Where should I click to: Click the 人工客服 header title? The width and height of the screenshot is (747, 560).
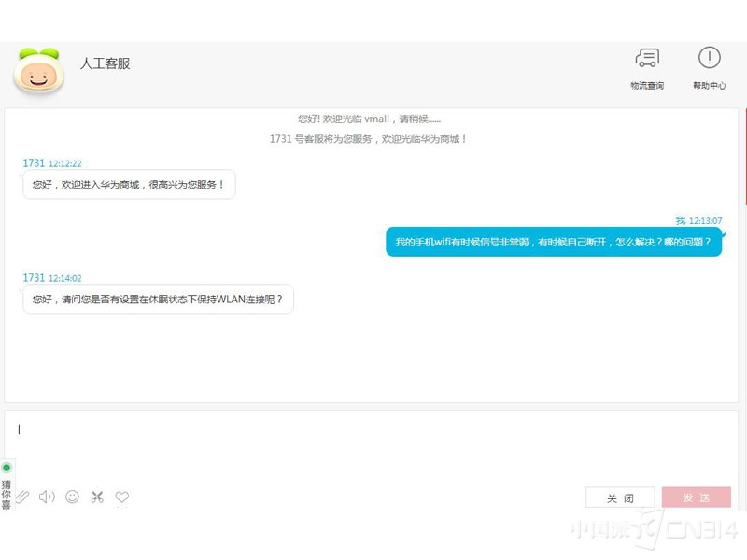point(105,63)
